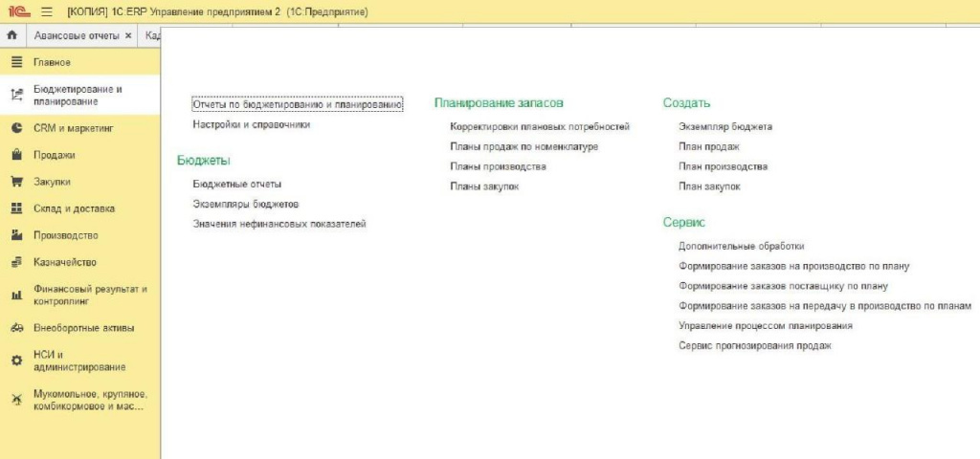The width and height of the screenshot is (980, 459).
Task: Click the Планирование запасов group heading
Action: coord(500,103)
